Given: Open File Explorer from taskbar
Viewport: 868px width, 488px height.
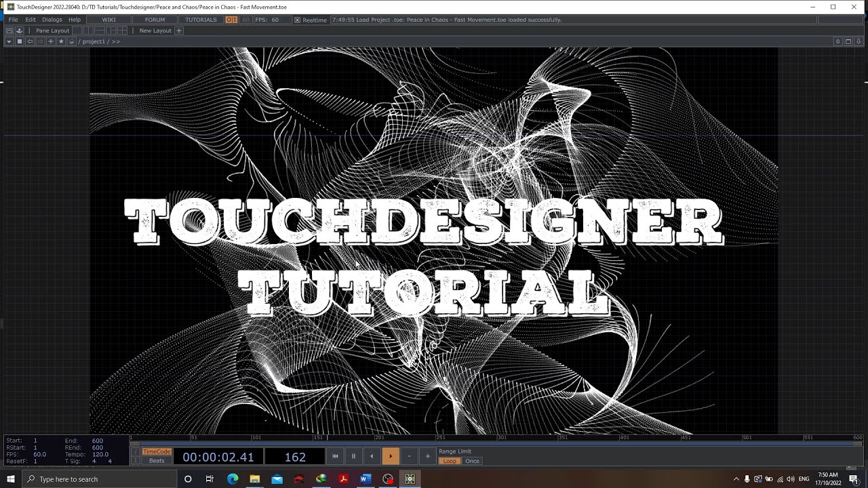Looking at the screenshot, I should [x=255, y=479].
